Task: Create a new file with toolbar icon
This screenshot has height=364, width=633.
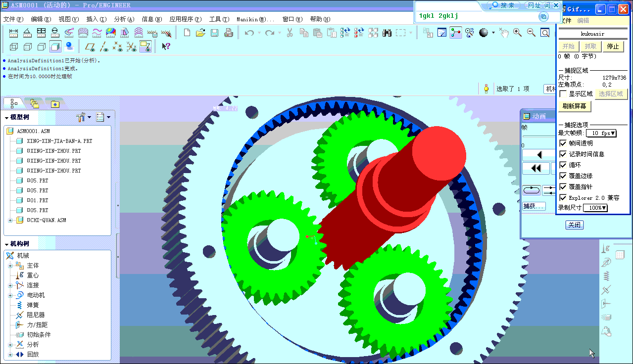Action: 187,33
